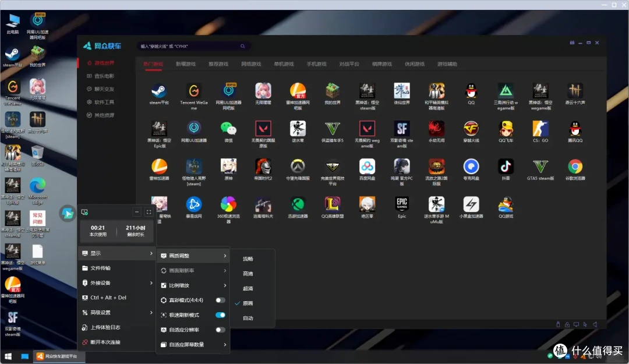Expand the 画质调整 submenu
The image size is (629, 364).
point(193,256)
